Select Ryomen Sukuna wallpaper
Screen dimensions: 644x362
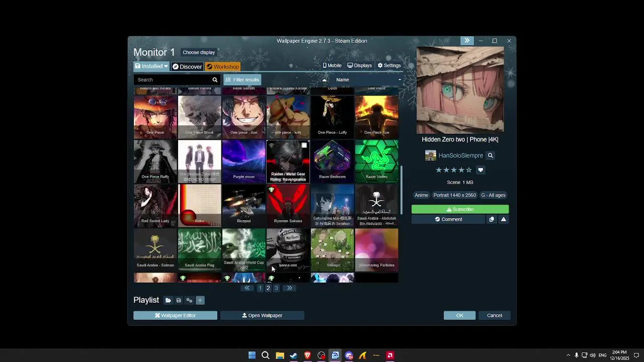[288, 206]
